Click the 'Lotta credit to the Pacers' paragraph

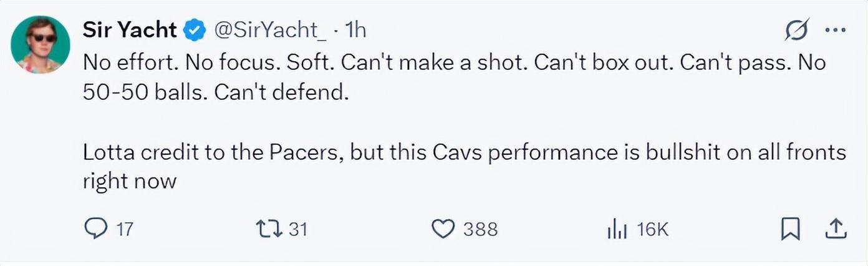tap(464, 153)
